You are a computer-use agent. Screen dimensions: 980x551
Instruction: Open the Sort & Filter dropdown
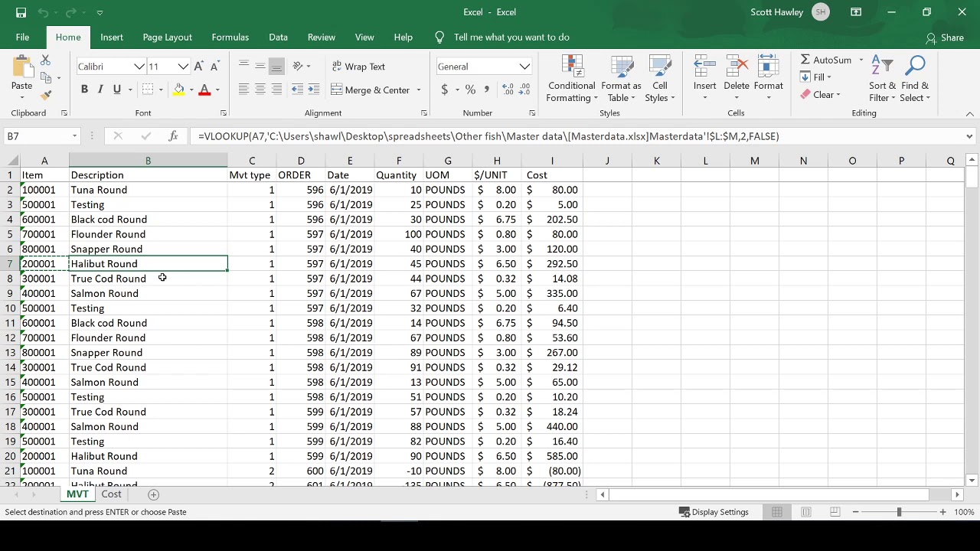(x=882, y=77)
